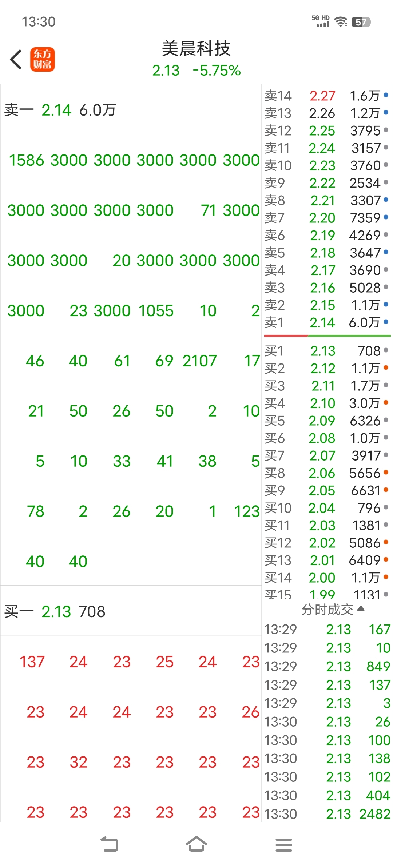Collapse the 分时成交 panel arrow
The image size is (393, 868).
(361, 608)
